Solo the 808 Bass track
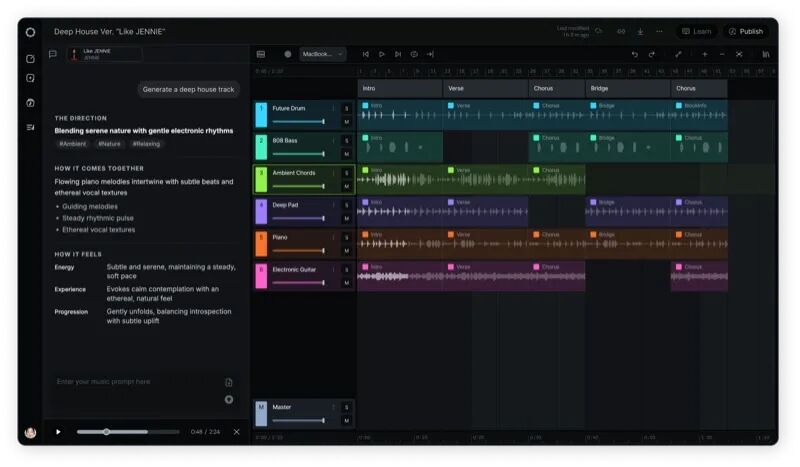The width and height of the screenshot is (800, 467). point(346,140)
